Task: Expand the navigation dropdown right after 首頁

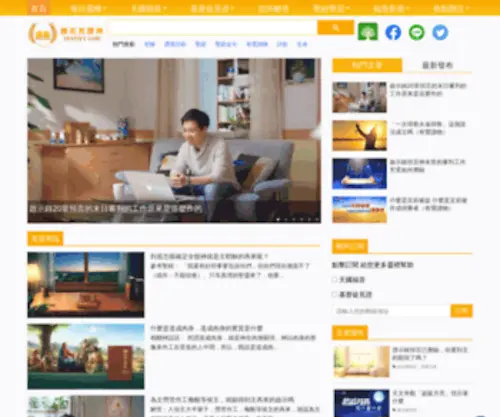Action: coord(88,8)
